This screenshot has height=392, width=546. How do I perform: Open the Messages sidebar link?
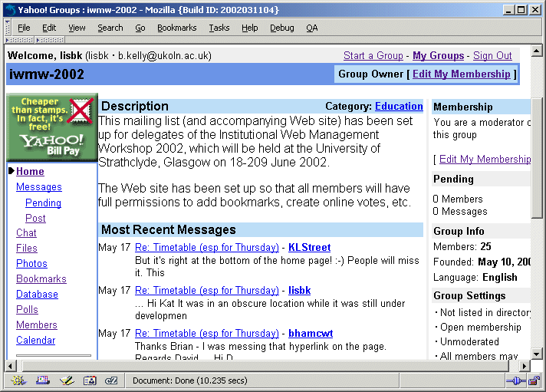(x=39, y=187)
